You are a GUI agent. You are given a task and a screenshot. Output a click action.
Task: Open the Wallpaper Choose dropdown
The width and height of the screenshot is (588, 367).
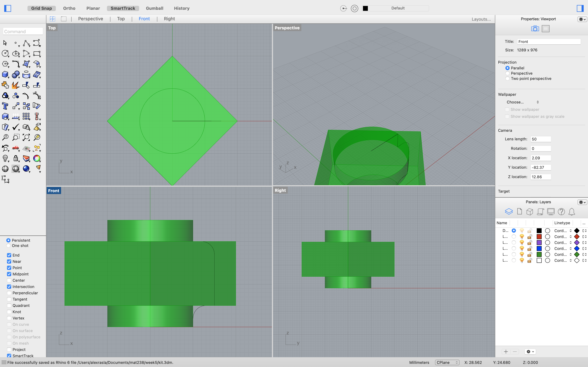coord(522,102)
